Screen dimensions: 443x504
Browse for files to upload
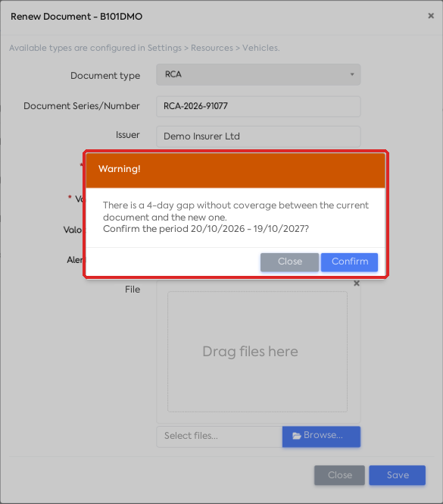click(x=321, y=437)
